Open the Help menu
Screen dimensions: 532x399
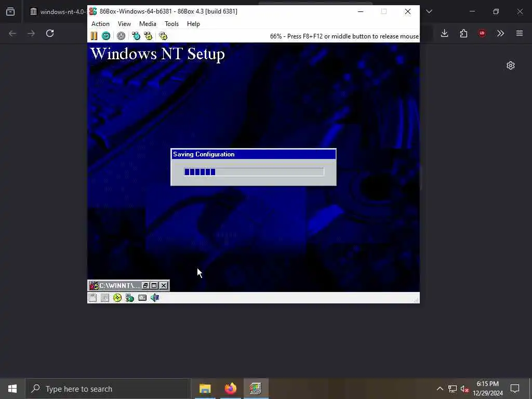coord(193,24)
